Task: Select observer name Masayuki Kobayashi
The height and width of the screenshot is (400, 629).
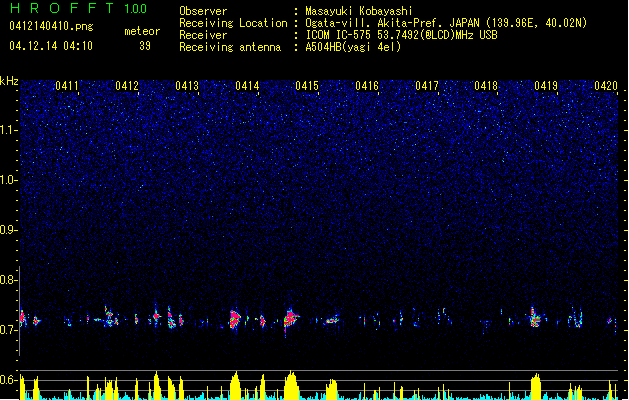Action: point(359,11)
